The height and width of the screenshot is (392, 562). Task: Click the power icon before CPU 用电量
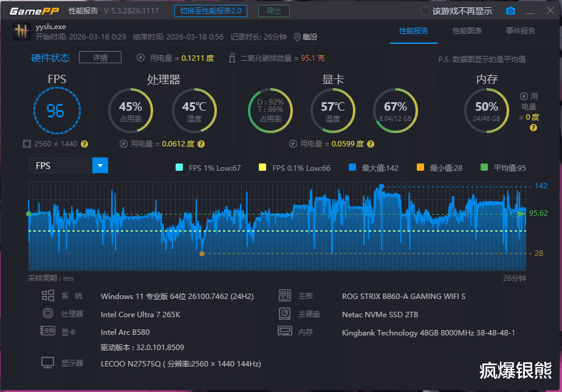(123, 144)
